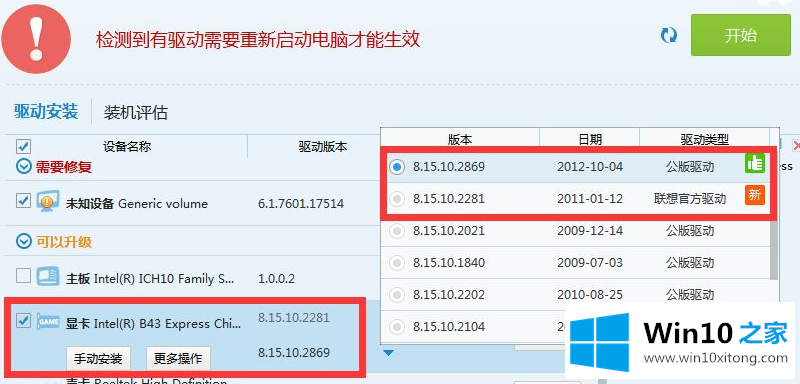The width and height of the screenshot is (800, 384).
Task: Select the 8.15.10.2869 driver version radio button
Action: point(396,167)
